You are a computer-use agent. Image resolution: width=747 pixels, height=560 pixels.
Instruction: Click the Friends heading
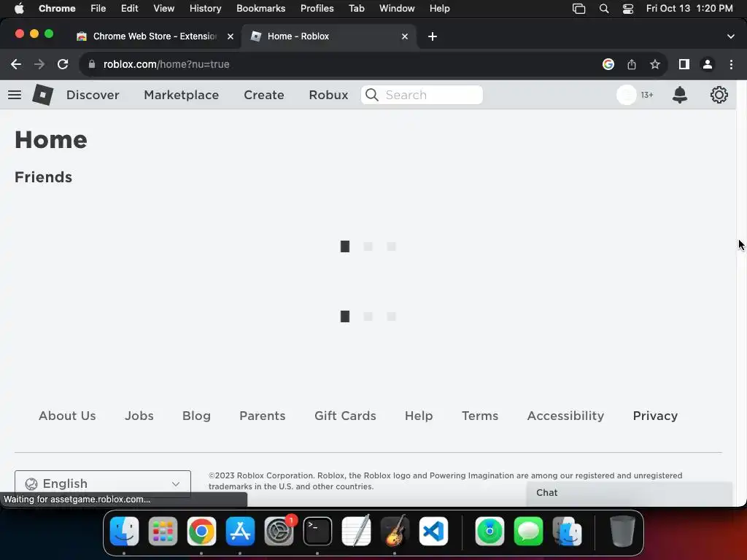pyautogui.click(x=43, y=177)
